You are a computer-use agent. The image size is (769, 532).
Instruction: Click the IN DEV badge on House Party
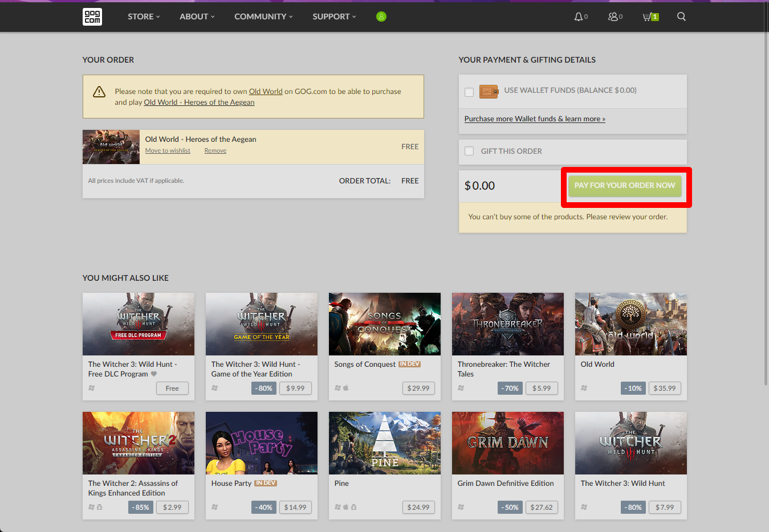(266, 483)
